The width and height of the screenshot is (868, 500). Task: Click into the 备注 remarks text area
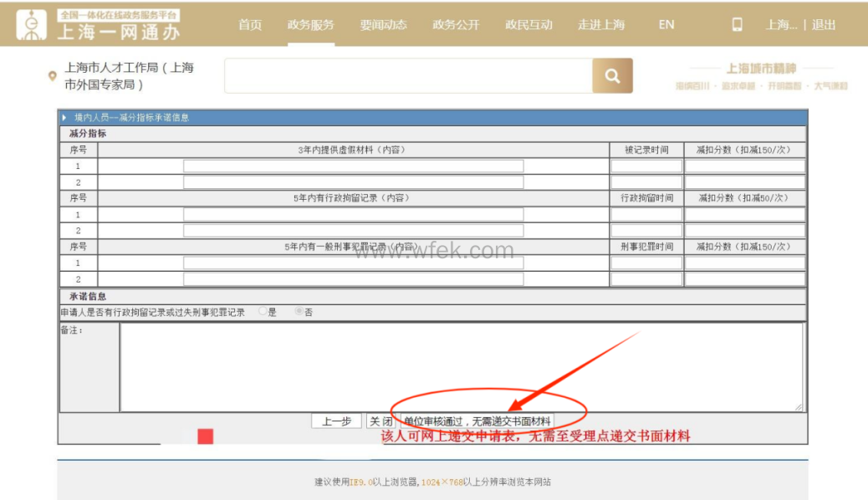click(461, 367)
